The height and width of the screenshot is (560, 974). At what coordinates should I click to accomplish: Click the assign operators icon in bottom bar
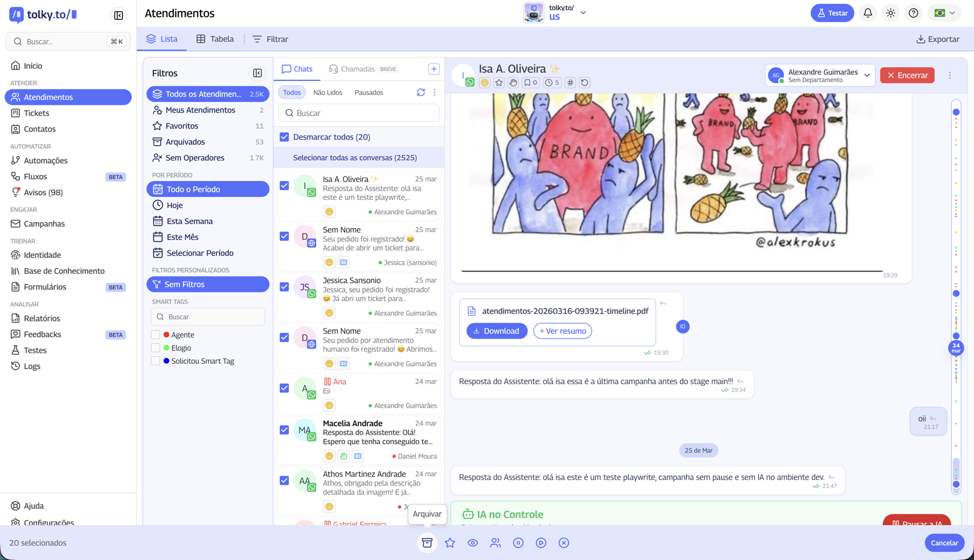pyautogui.click(x=496, y=543)
